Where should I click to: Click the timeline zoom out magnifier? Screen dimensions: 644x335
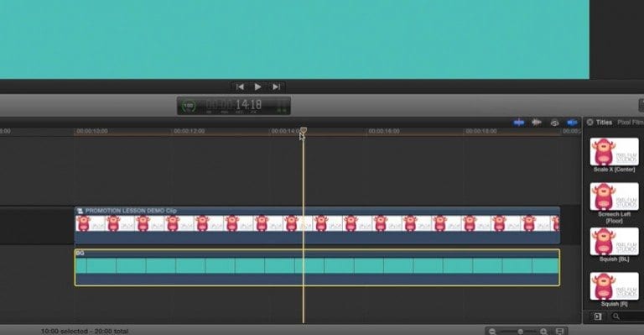492,332
